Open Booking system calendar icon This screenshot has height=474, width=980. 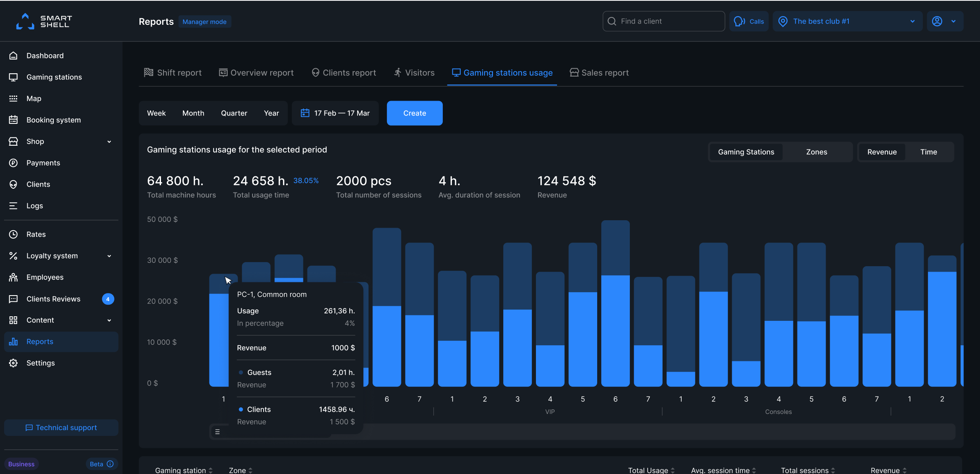pyautogui.click(x=13, y=120)
